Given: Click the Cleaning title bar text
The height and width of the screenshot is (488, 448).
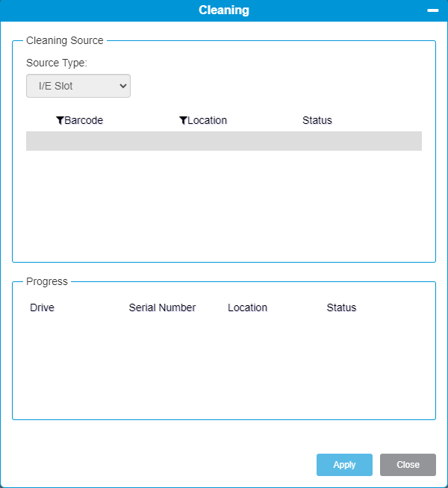Looking at the screenshot, I should [x=224, y=10].
